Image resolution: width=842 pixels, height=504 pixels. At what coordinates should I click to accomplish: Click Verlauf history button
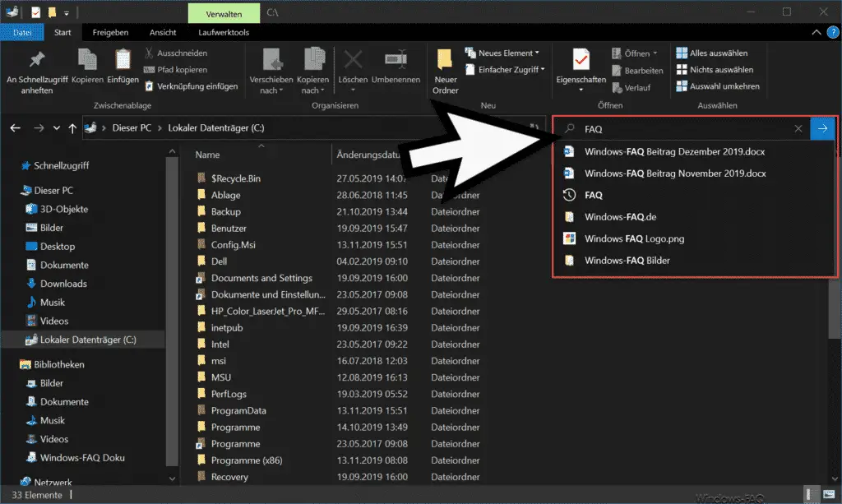click(x=631, y=87)
